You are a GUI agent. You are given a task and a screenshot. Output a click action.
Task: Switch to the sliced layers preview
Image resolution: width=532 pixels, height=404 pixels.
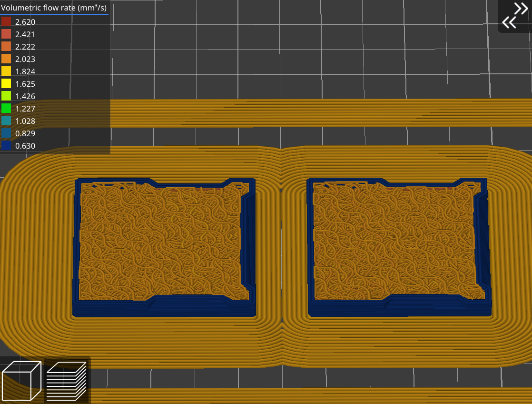click(67, 381)
